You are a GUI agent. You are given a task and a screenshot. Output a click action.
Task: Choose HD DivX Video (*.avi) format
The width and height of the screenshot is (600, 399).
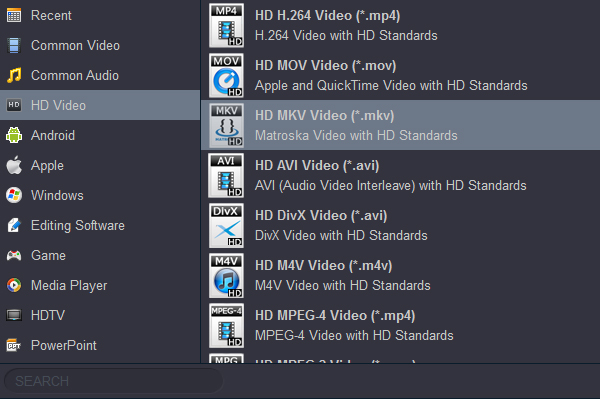[400, 225]
